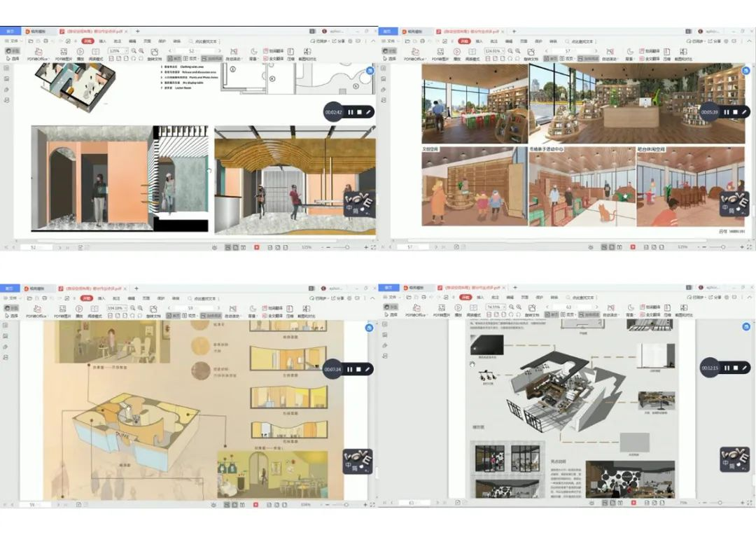Toggle 双页 view in the top-right window
This screenshot has height=535, width=756.
coord(569,60)
